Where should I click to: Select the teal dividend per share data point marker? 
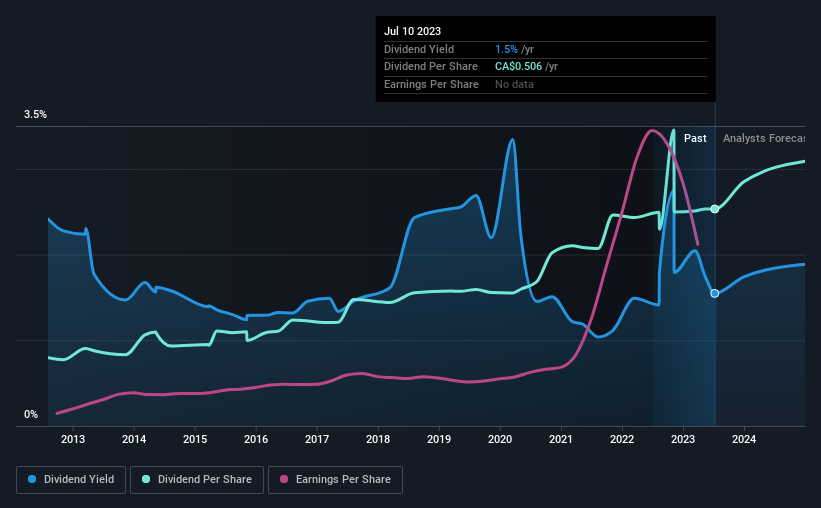point(715,209)
